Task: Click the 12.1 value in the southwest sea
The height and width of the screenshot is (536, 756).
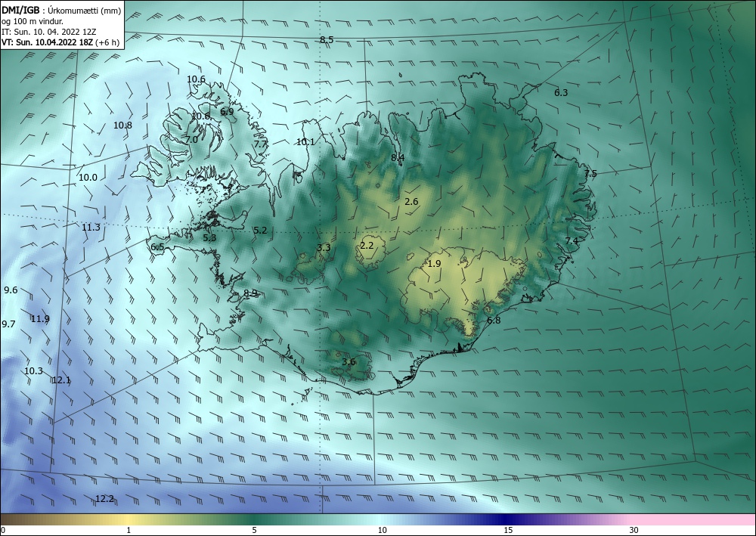Action: [61, 380]
